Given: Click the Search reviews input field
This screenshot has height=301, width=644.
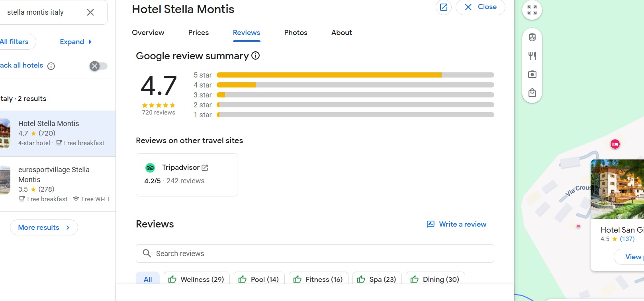Looking at the screenshot, I should tap(315, 254).
